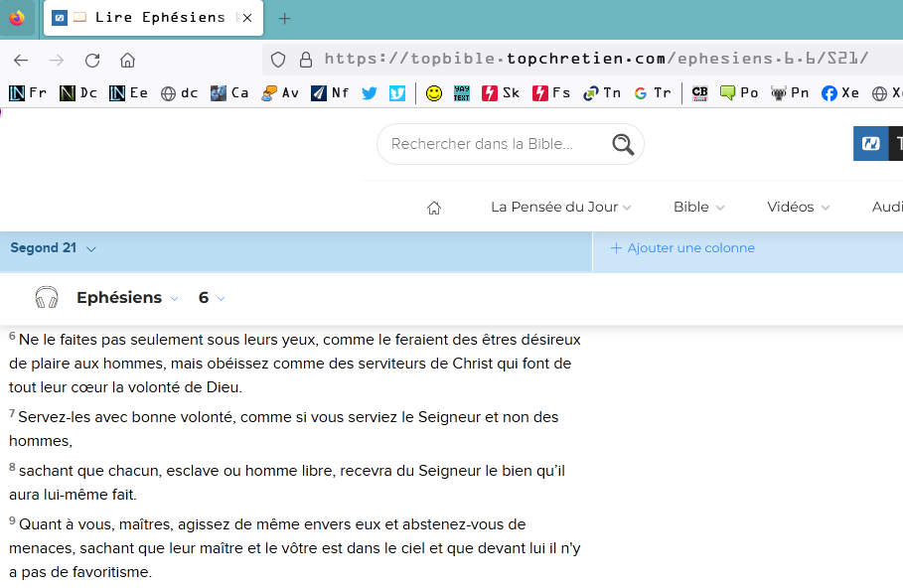
Task: Open the lowercase dc globe bookmark
Action: (x=179, y=92)
